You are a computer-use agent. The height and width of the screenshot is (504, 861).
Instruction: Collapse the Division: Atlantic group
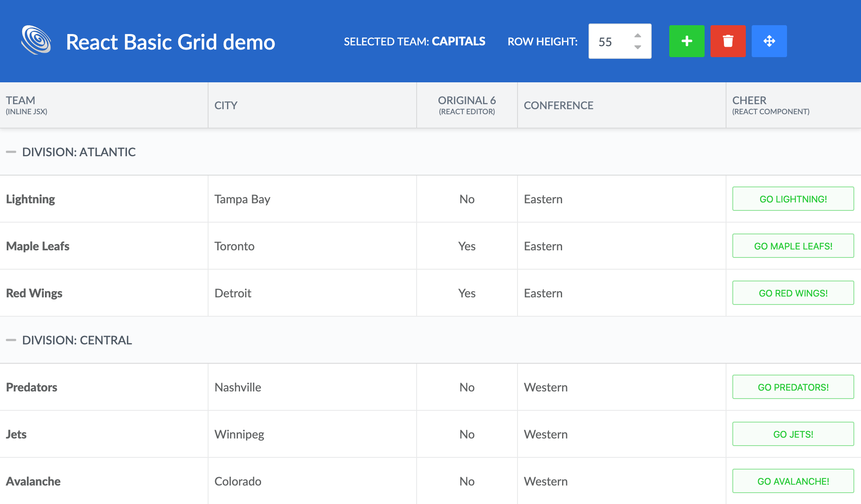click(12, 152)
